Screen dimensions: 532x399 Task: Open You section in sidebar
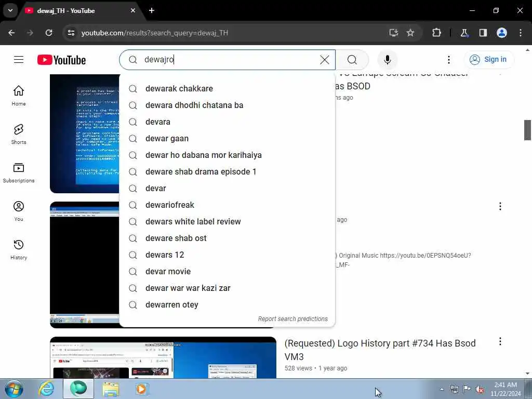pyautogui.click(x=19, y=211)
